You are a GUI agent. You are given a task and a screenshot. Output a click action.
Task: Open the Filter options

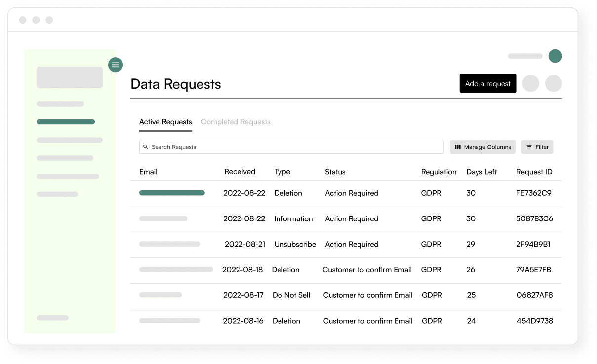point(537,147)
